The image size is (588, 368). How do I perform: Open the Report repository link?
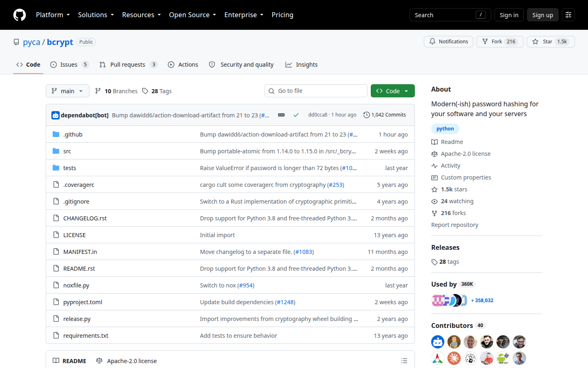[454, 225]
